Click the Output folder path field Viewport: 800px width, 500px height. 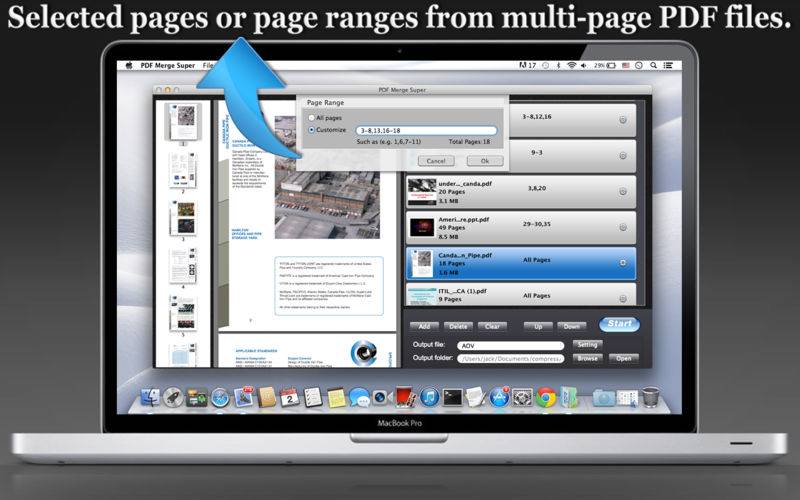coord(510,359)
